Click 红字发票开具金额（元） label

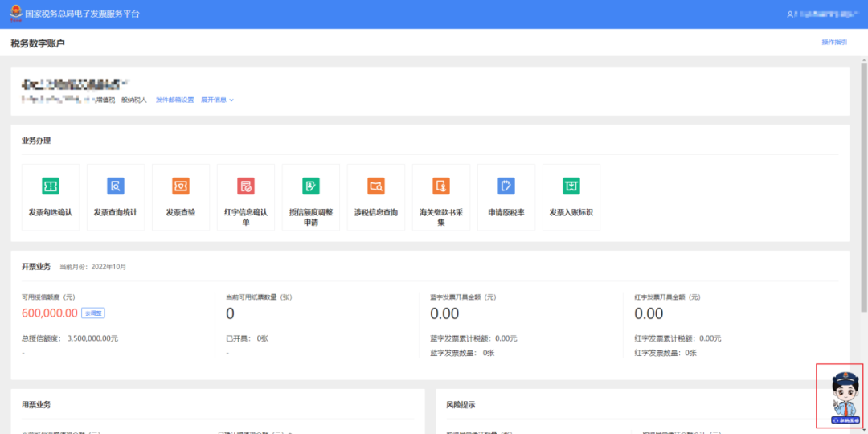[668, 297]
